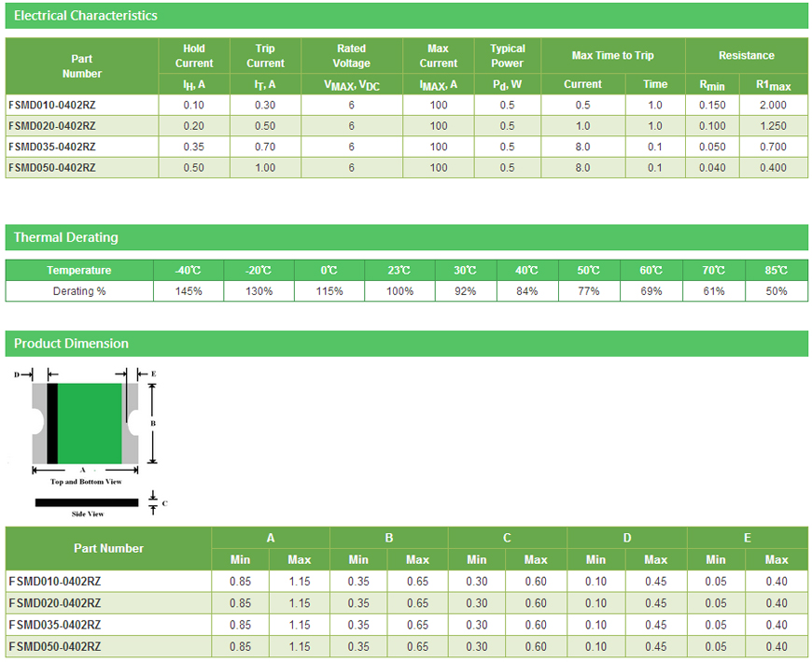Select D Max 0.45 for FSMD050-0402RZ
This screenshot has width=812, height=662.
(655, 646)
